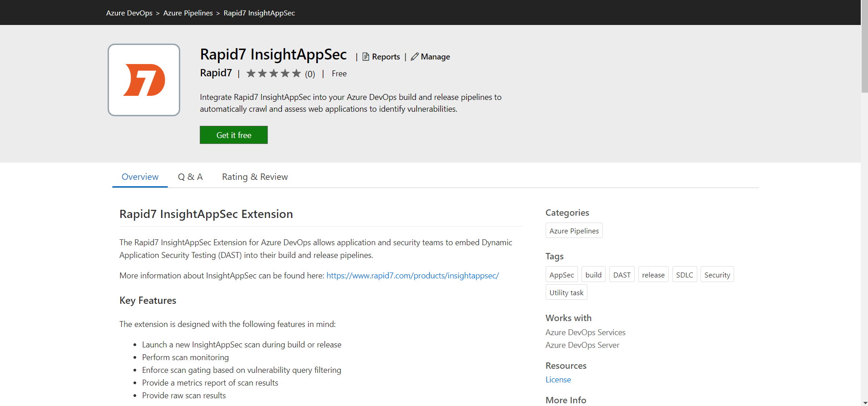
Task: Navigate to Azure Pipelines breadcrumb
Action: tap(188, 13)
